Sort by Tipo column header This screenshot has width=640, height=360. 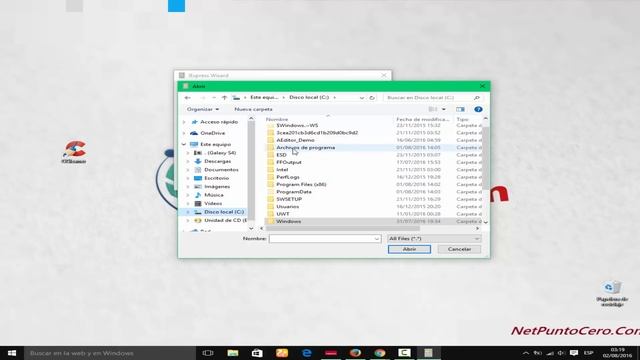coord(462,119)
